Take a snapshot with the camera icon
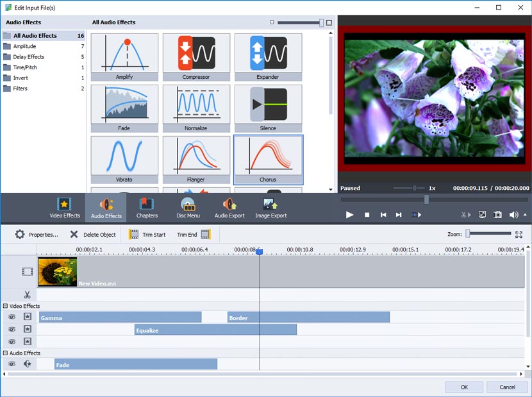Image resolution: width=532 pixels, height=397 pixels. coord(497,215)
